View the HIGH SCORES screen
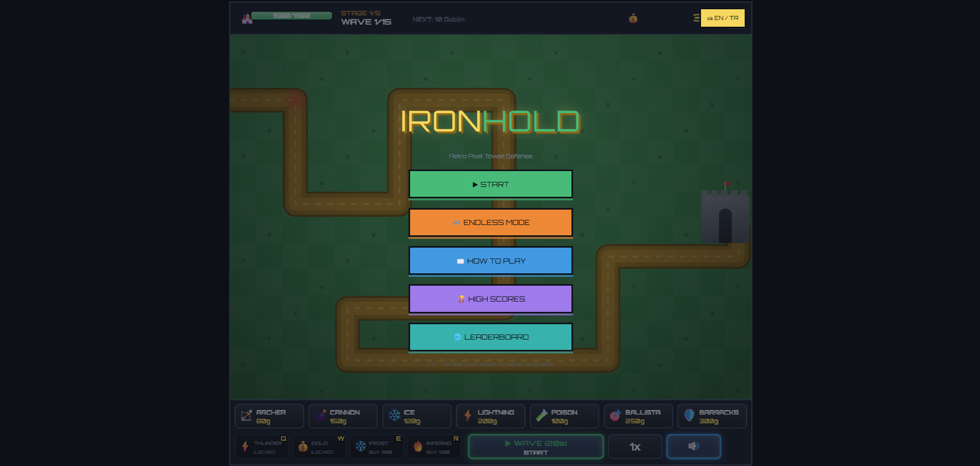 [490, 299]
